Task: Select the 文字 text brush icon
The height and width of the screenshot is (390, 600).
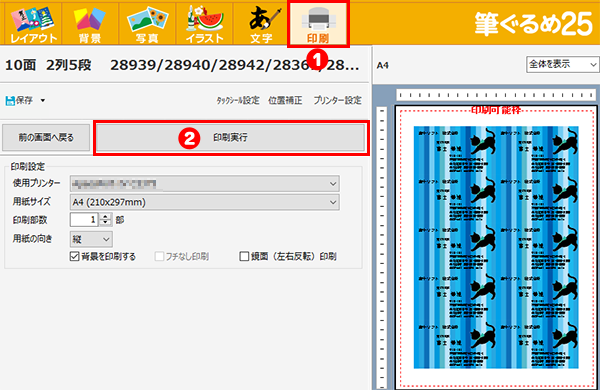Action: [x=262, y=24]
